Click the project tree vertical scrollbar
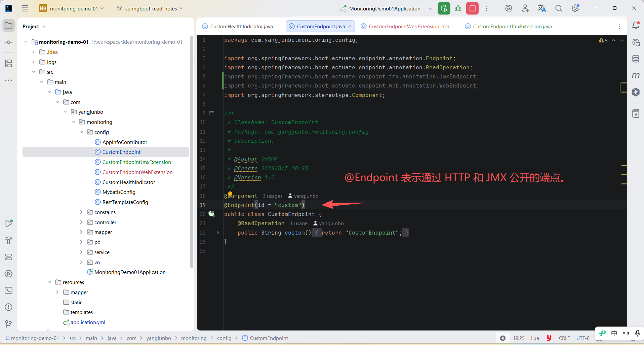The height and width of the screenshot is (345, 644). tap(192, 151)
